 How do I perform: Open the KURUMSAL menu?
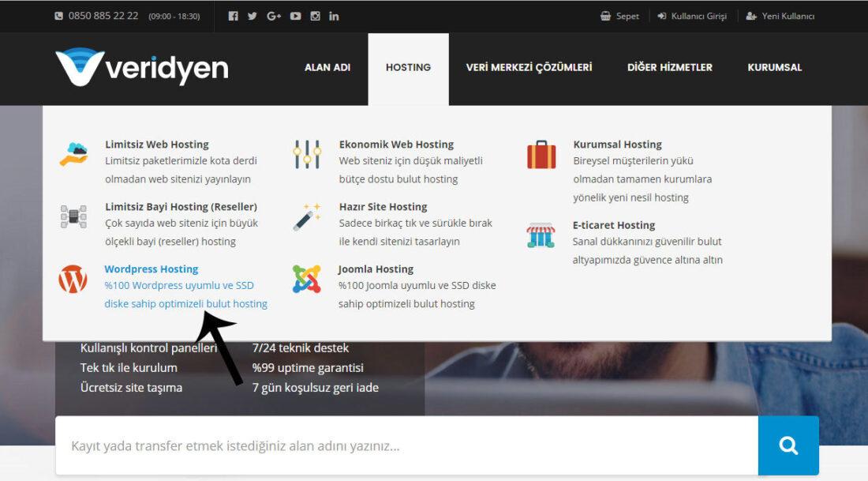coord(774,67)
